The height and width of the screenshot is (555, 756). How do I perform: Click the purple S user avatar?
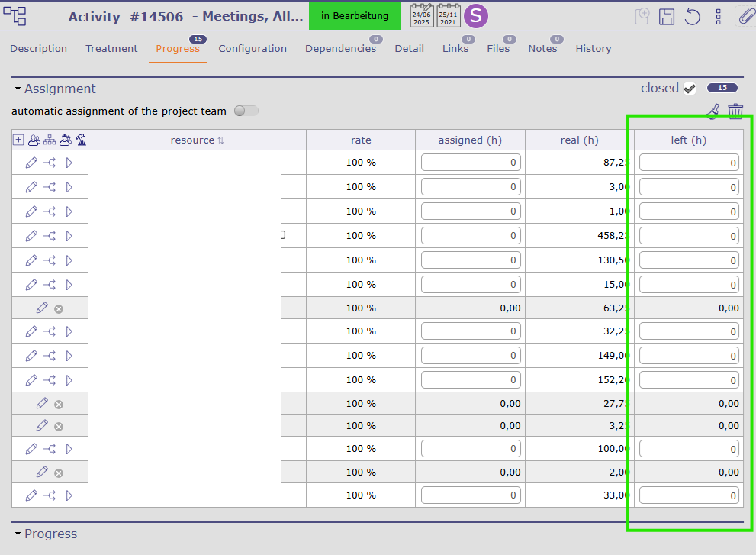(476, 16)
